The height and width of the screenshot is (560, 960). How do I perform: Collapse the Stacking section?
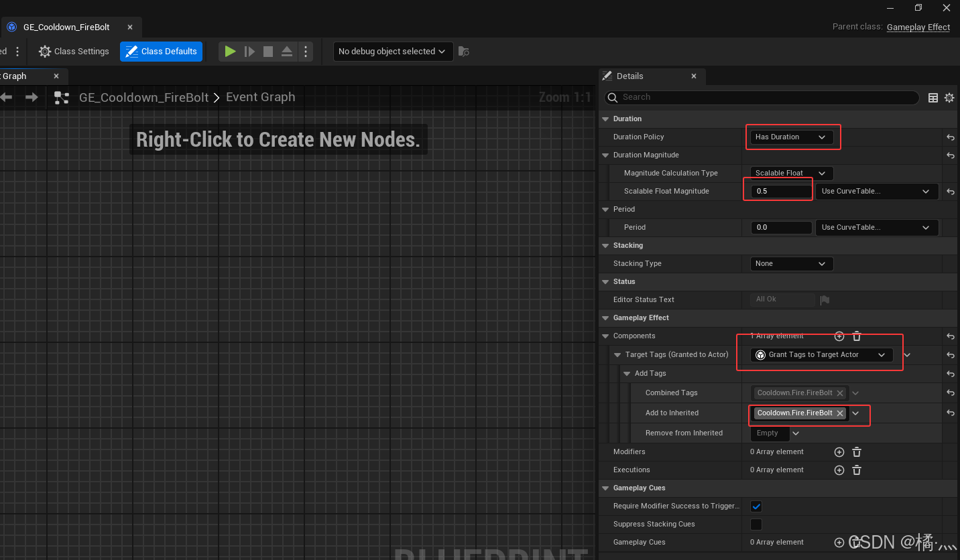606,246
